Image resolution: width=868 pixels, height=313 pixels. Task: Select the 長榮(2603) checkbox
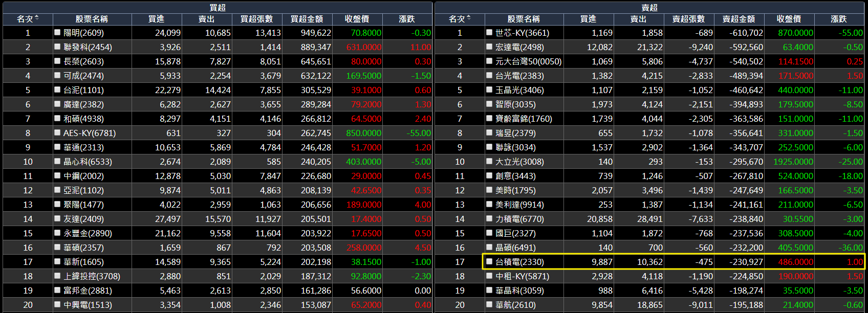coord(57,61)
